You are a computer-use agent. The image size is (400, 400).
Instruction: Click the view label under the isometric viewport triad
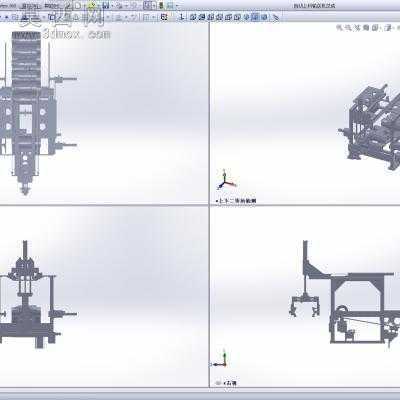pyautogui.click(x=236, y=201)
